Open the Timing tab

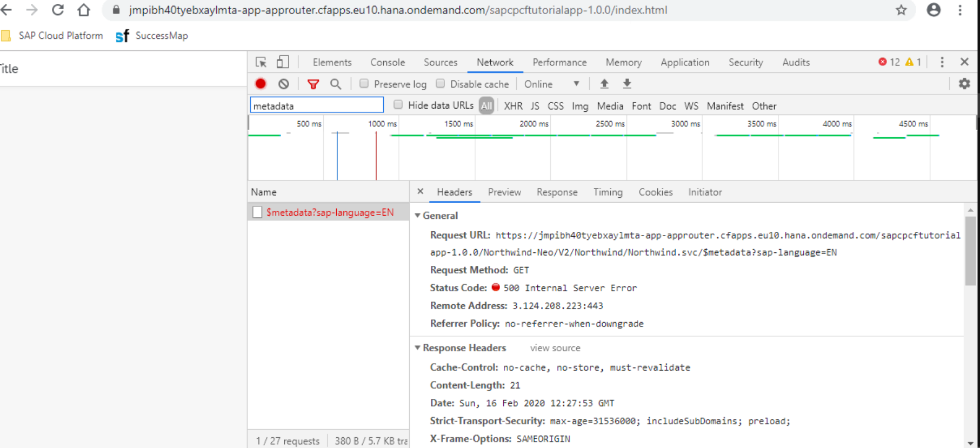coord(608,192)
